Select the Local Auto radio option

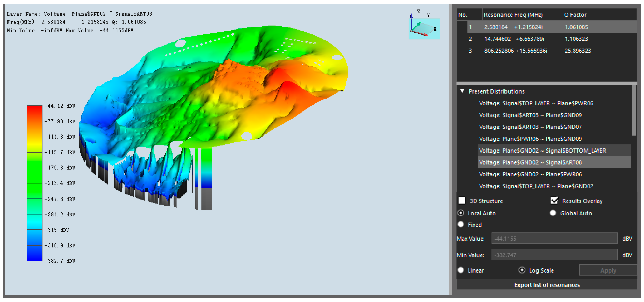[x=461, y=213]
